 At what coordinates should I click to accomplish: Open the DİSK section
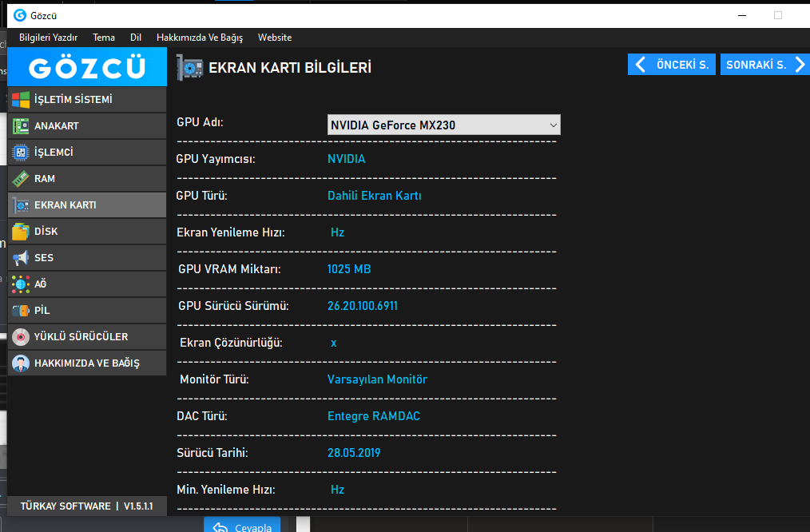(x=87, y=232)
